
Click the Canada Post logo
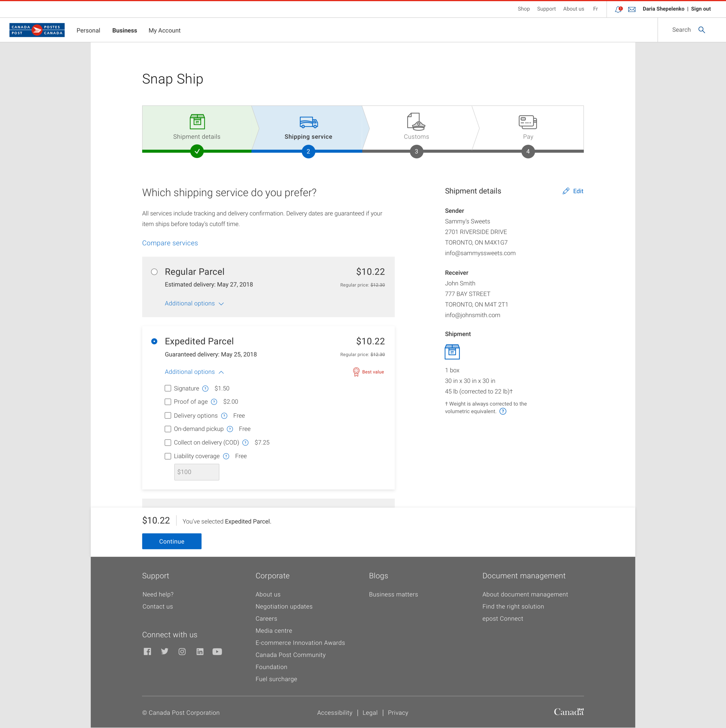(37, 30)
